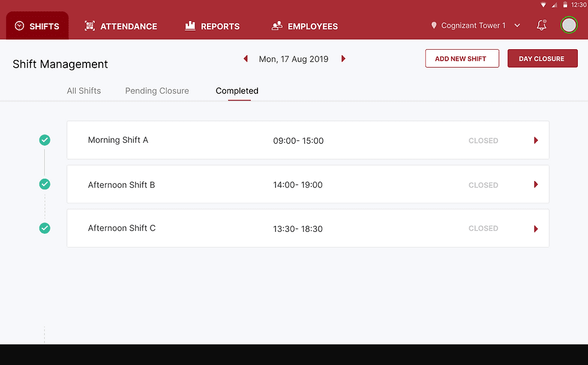
Task: Open the Reports tab
Action: click(212, 26)
